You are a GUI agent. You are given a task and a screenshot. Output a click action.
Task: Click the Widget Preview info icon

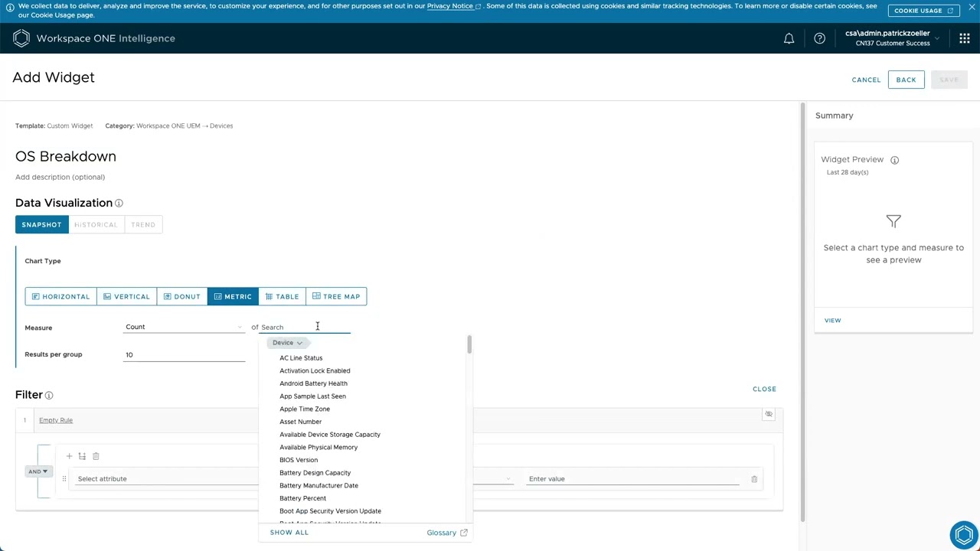(x=894, y=160)
